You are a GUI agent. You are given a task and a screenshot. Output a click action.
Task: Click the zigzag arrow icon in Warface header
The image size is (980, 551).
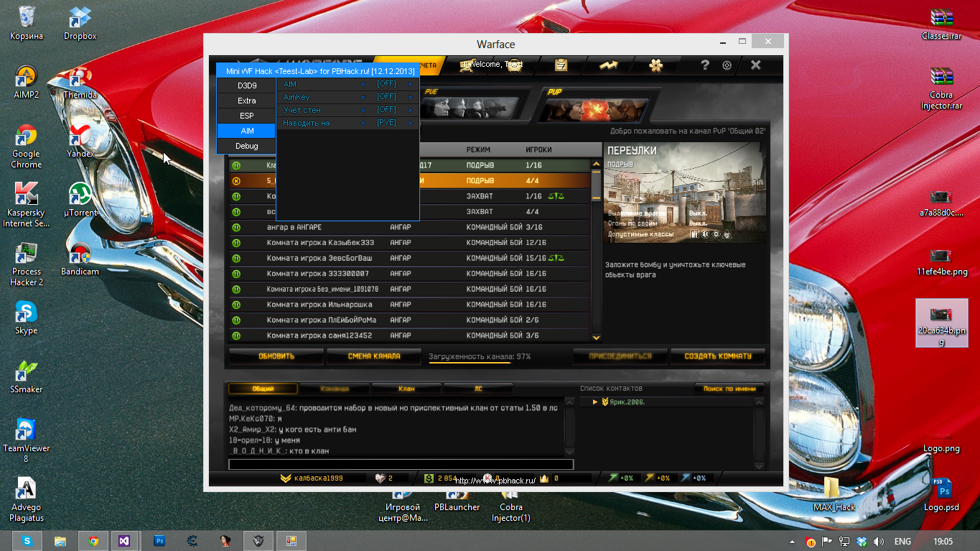609,65
